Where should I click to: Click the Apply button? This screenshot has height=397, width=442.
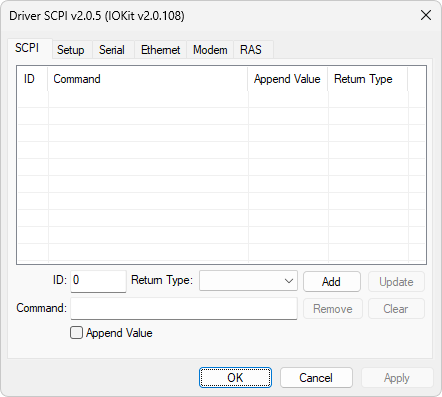coord(397,378)
